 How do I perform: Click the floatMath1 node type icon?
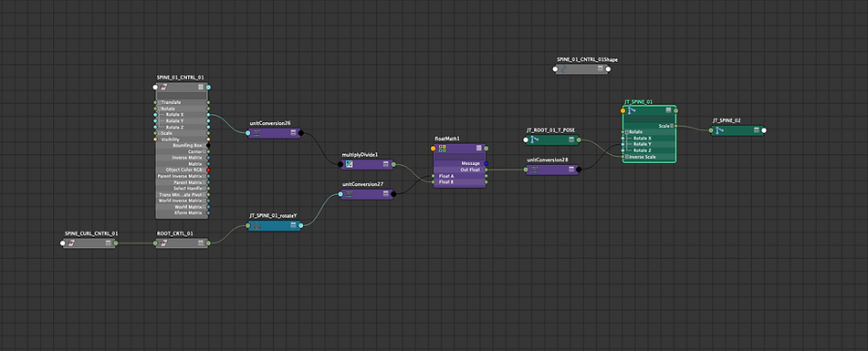click(443, 148)
